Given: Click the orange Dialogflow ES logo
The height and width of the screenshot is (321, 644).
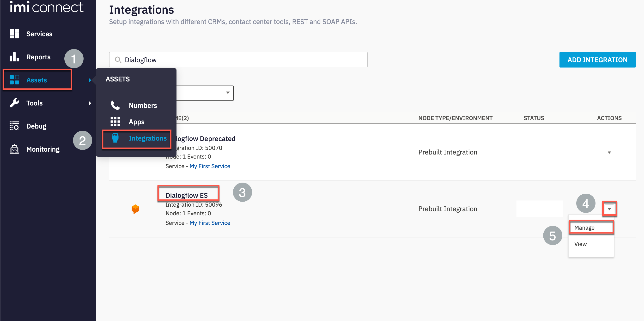Looking at the screenshot, I should pos(135,209).
